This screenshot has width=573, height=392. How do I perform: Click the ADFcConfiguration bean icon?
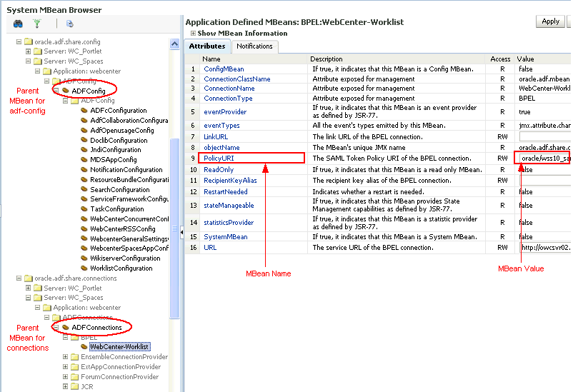84,111
